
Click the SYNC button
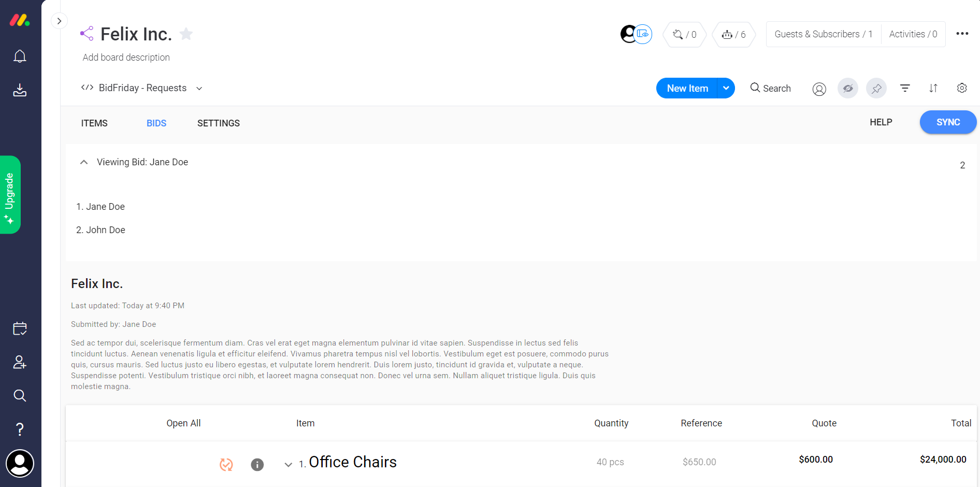click(x=948, y=122)
